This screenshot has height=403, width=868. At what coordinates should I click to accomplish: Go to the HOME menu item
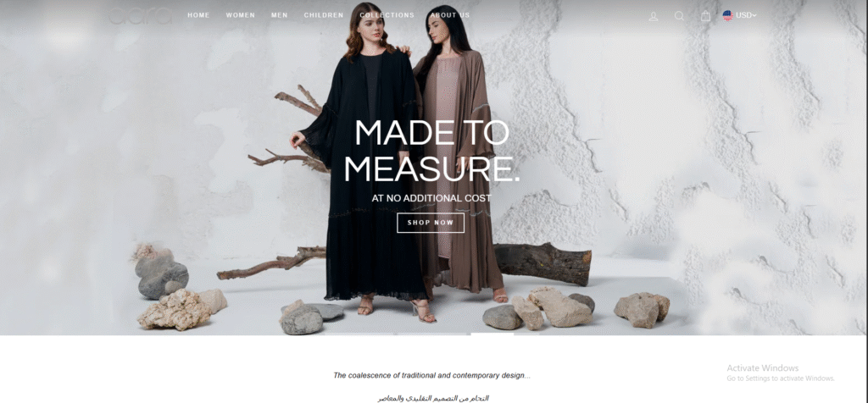pos(198,15)
